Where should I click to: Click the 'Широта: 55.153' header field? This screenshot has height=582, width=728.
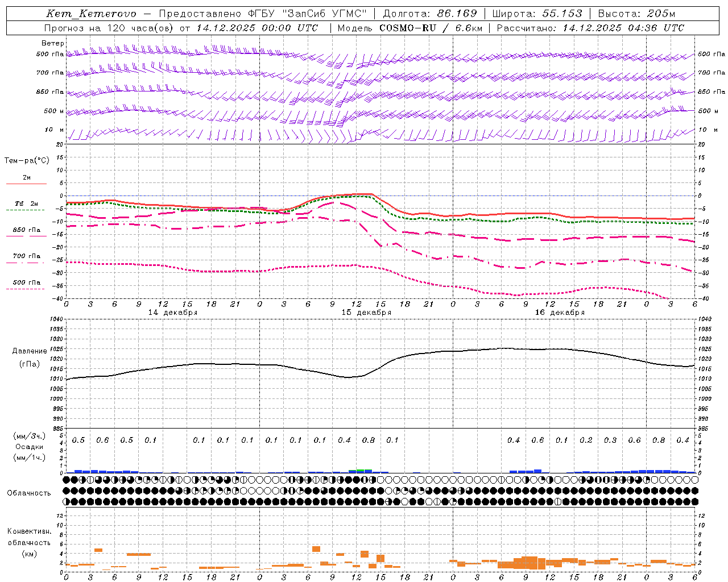click(x=537, y=14)
